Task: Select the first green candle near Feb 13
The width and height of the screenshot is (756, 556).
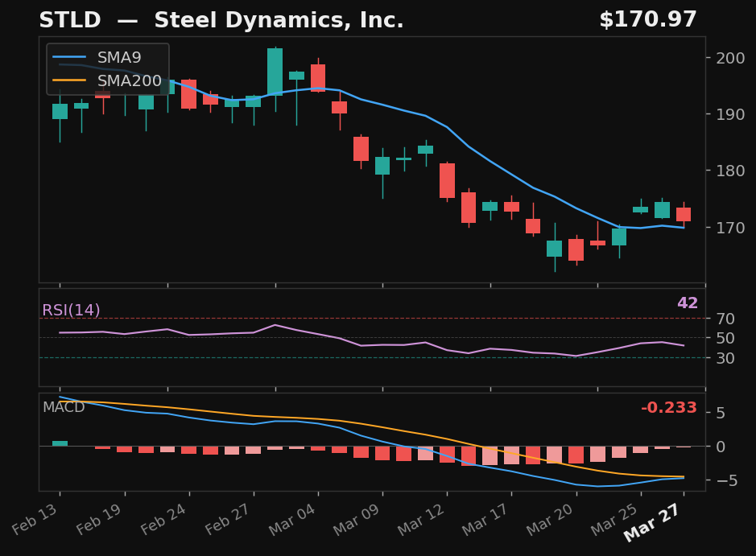Action: coord(60,110)
